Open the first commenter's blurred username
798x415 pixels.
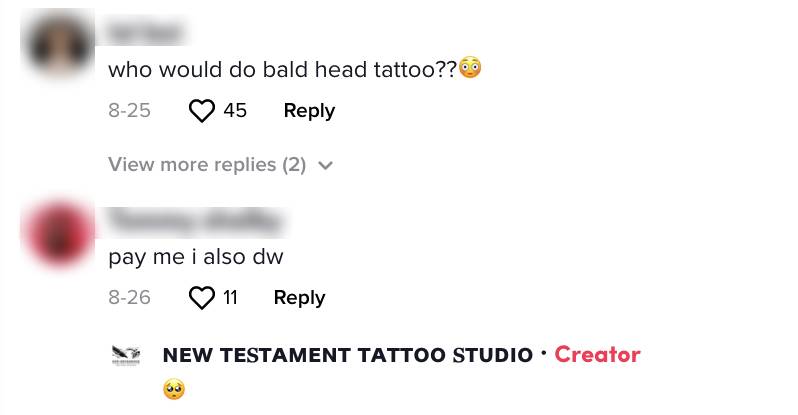(145, 32)
